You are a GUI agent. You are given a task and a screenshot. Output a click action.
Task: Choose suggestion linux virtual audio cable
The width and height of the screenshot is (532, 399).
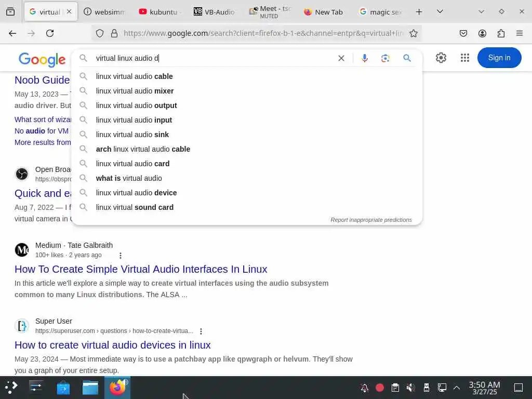[x=247, y=76]
